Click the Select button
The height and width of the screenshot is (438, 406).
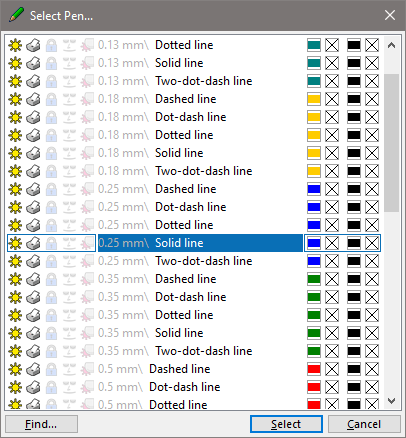pyautogui.click(x=286, y=424)
